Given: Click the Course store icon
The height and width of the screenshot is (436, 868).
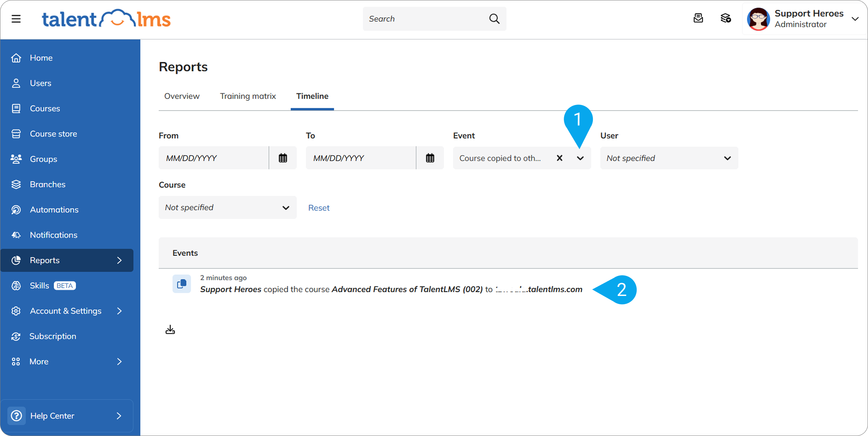Looking at the screenshot, I should click(x=16, y=134).
